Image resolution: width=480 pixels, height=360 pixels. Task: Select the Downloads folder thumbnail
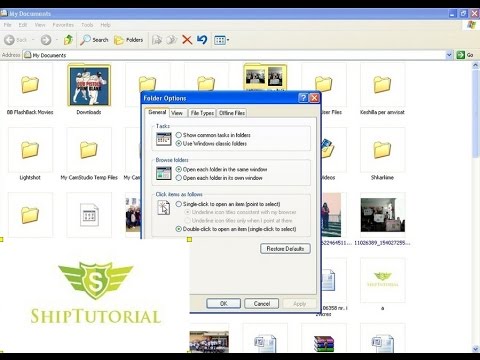point(89,89)
